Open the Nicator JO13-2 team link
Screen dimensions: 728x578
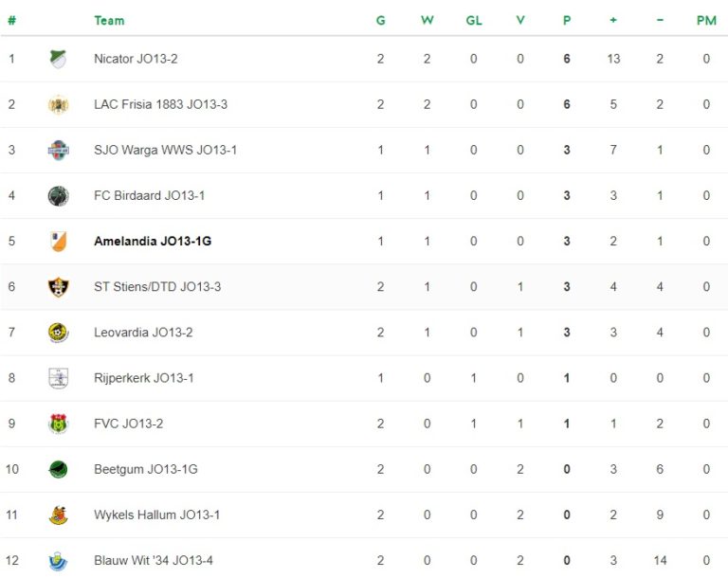coord(136,59)
